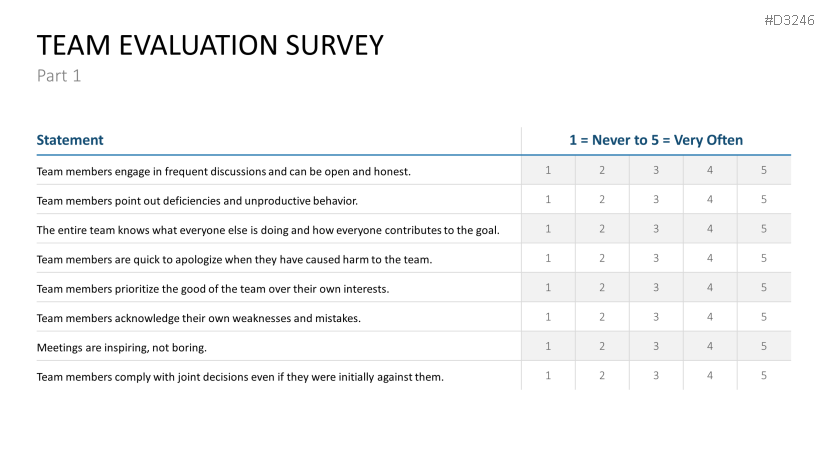
Task: Select rating 3 for meetings are inspiring row
Action: tap(656, 346)
